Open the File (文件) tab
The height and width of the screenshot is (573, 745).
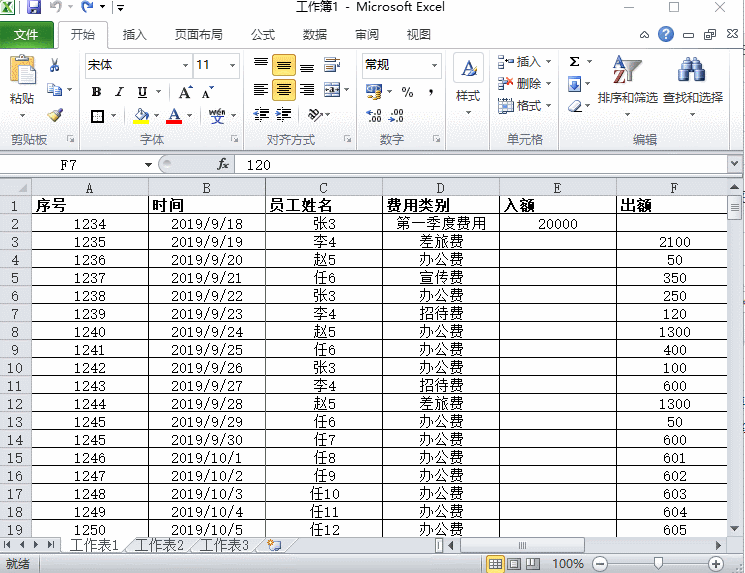tap(26, 35)
